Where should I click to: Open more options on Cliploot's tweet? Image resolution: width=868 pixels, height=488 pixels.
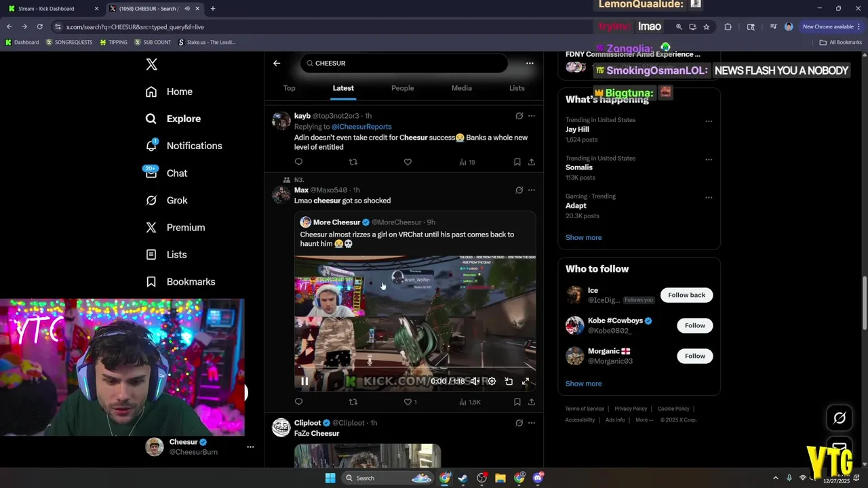pos(531,423)
